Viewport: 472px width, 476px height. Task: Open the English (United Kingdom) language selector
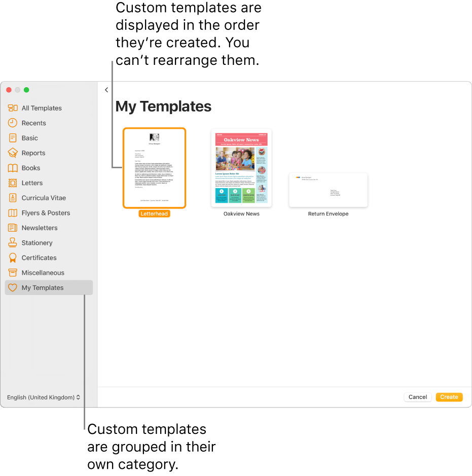[44, 397]
